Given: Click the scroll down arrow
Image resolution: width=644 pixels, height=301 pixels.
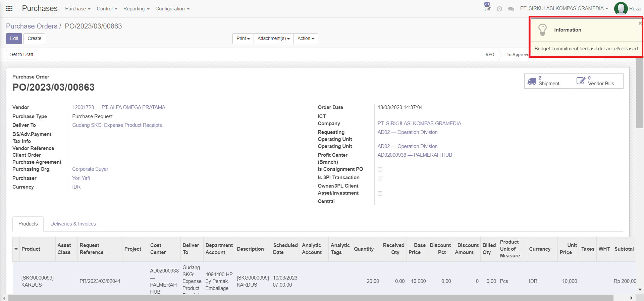Looking at the screenshot, I should tap(639, 289).
